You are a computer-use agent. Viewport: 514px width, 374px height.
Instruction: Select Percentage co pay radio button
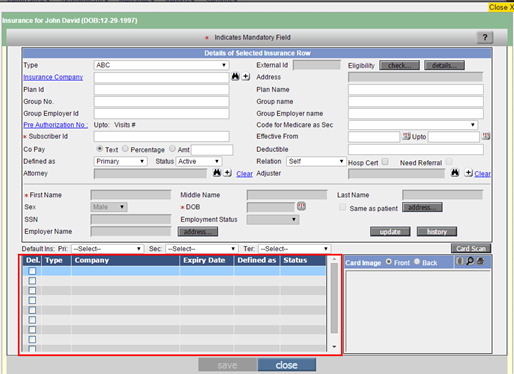coord(125,149)
